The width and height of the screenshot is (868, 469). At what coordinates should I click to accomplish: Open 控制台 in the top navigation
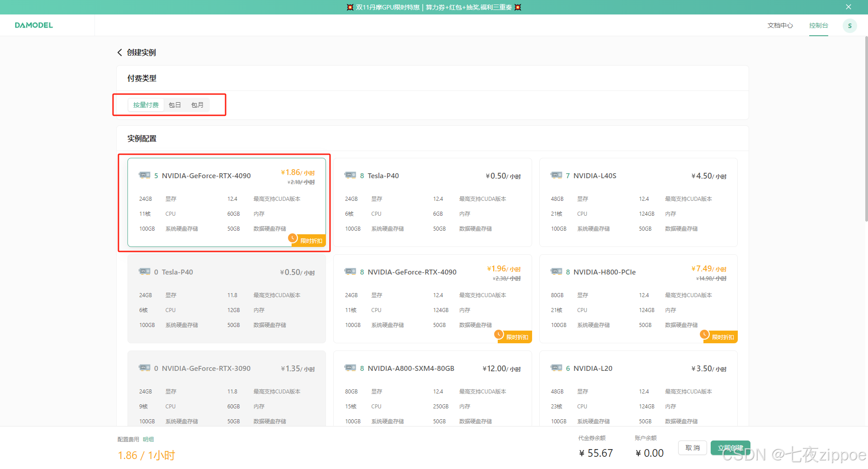tap(819, 25)
